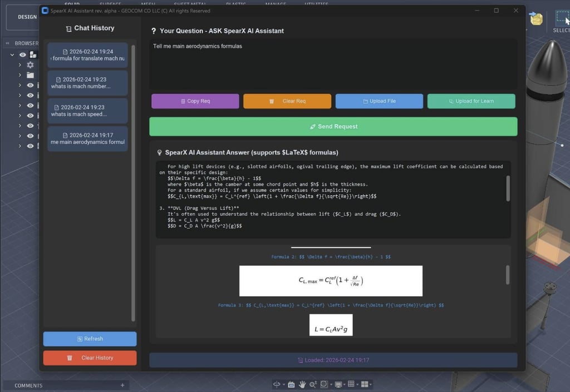
Task: Click the Document Settings gear icon in Browser
Action: [30, 64]
